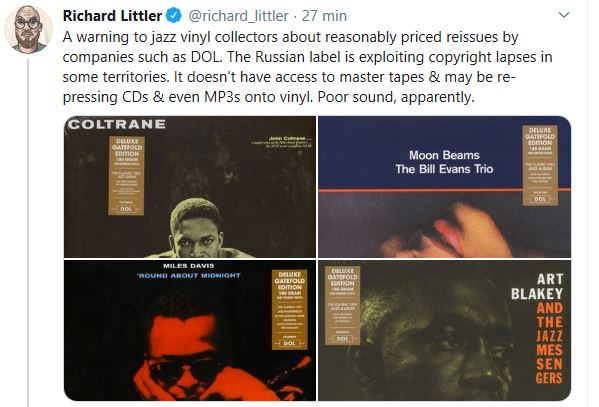The image size is (599, 407).
Task: Open the Art Blakey Jazz Messengers image
Action: coord(444,331)
